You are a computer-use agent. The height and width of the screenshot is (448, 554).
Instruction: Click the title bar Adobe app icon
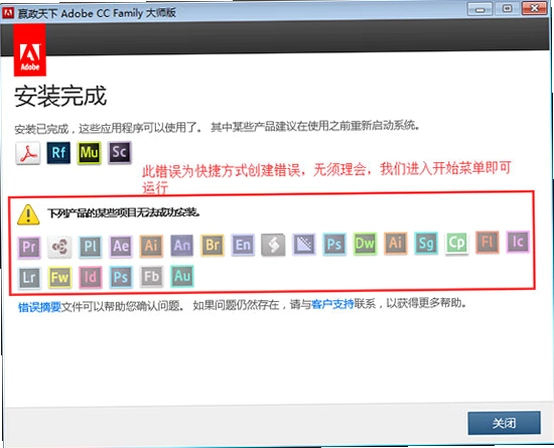coord(8,13)
